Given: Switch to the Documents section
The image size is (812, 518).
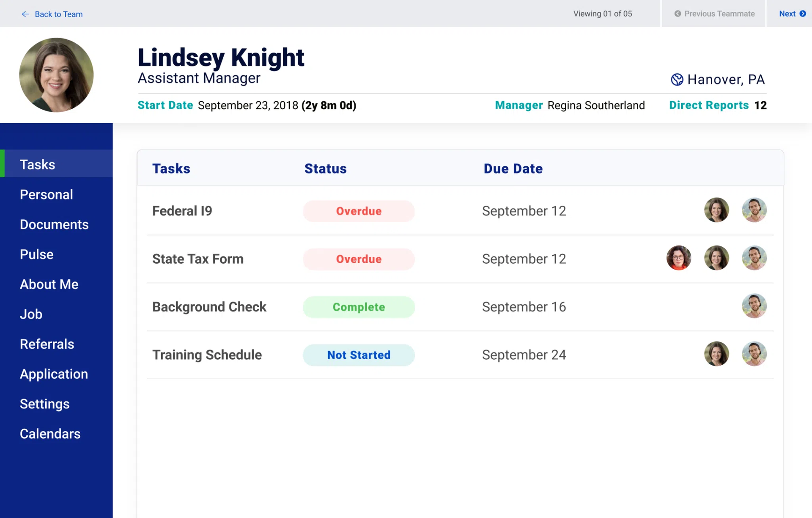Looking at the screenshot, I should [x=54, y=224].
